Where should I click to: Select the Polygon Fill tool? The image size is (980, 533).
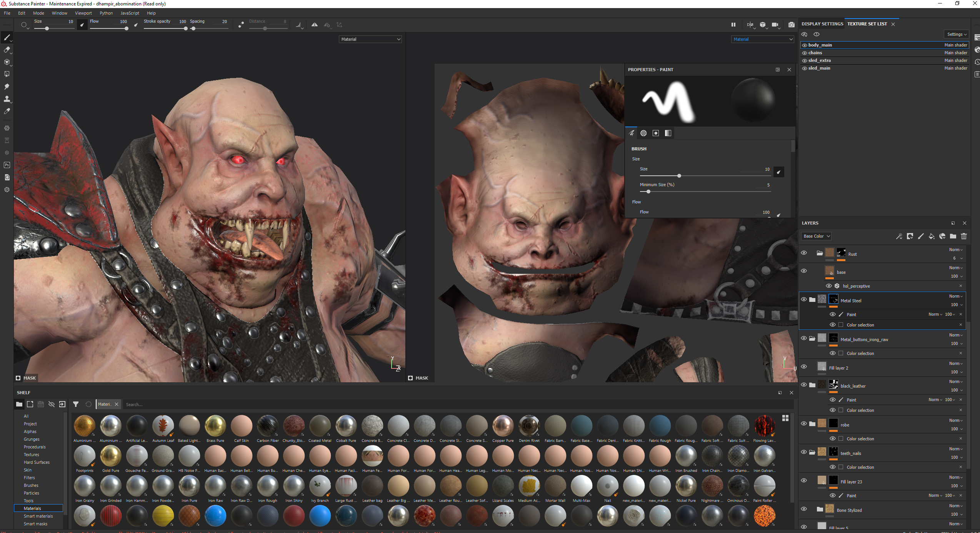[7, 74]
